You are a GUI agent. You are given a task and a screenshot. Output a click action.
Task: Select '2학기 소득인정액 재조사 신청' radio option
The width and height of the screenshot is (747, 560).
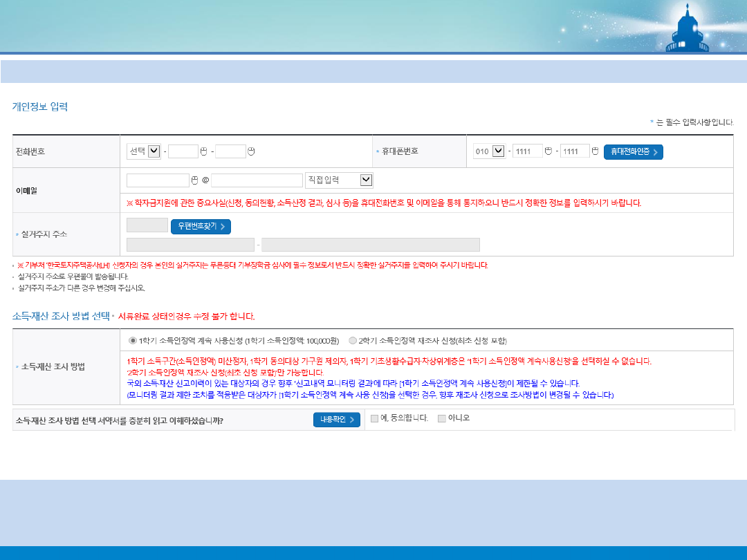(353, 340)
